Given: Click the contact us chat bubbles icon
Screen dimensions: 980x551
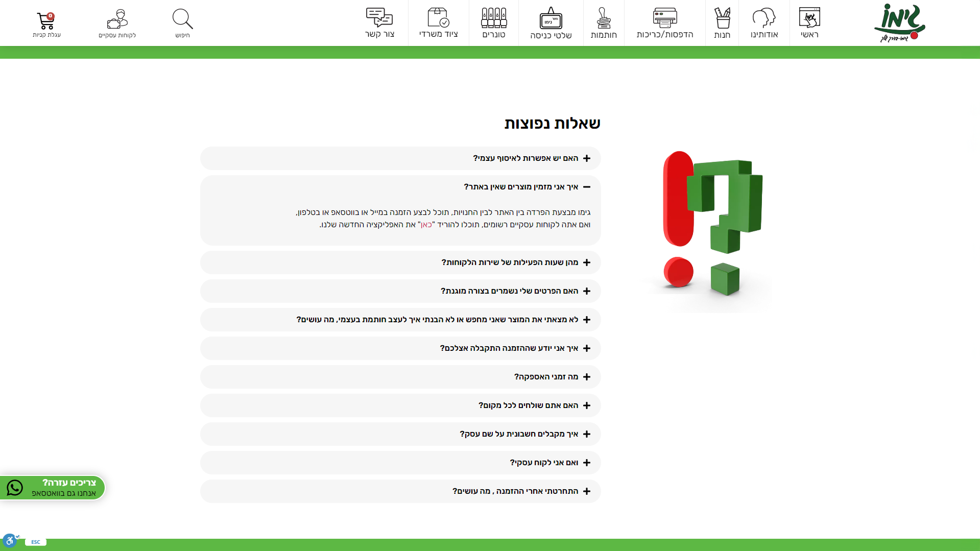Looking at the screenshot, I should pyautogui.click(x=379, y=17).
